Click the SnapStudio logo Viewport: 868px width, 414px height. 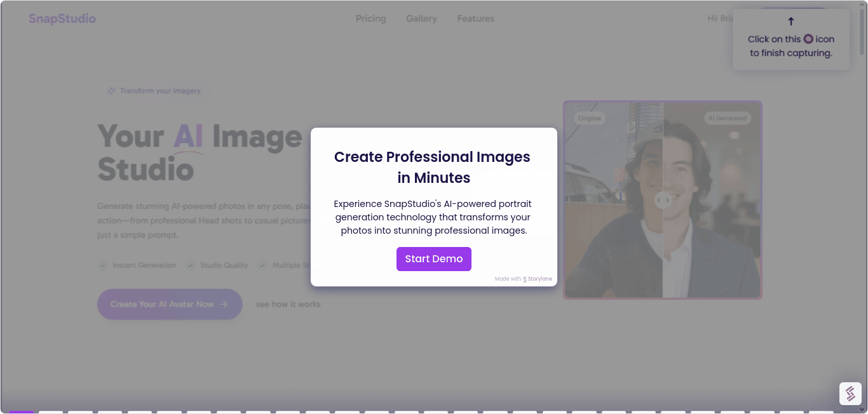[62, 18]
